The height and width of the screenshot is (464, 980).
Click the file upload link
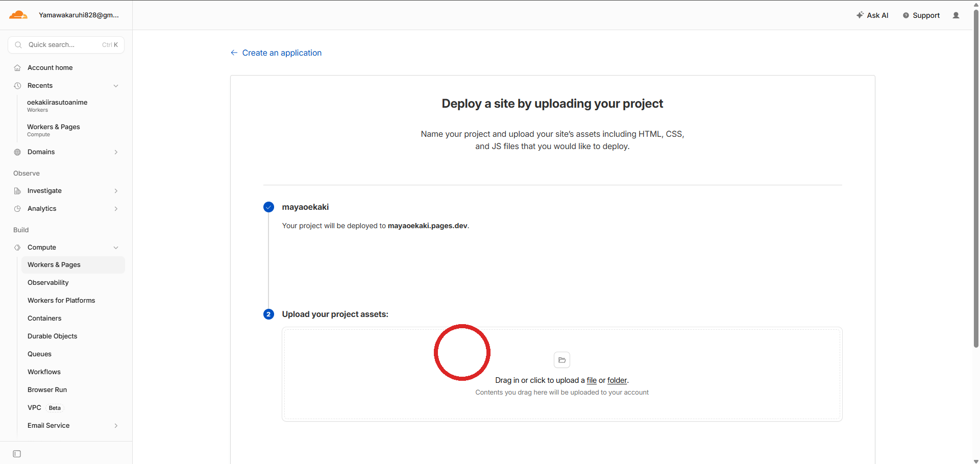coord(592,380)
